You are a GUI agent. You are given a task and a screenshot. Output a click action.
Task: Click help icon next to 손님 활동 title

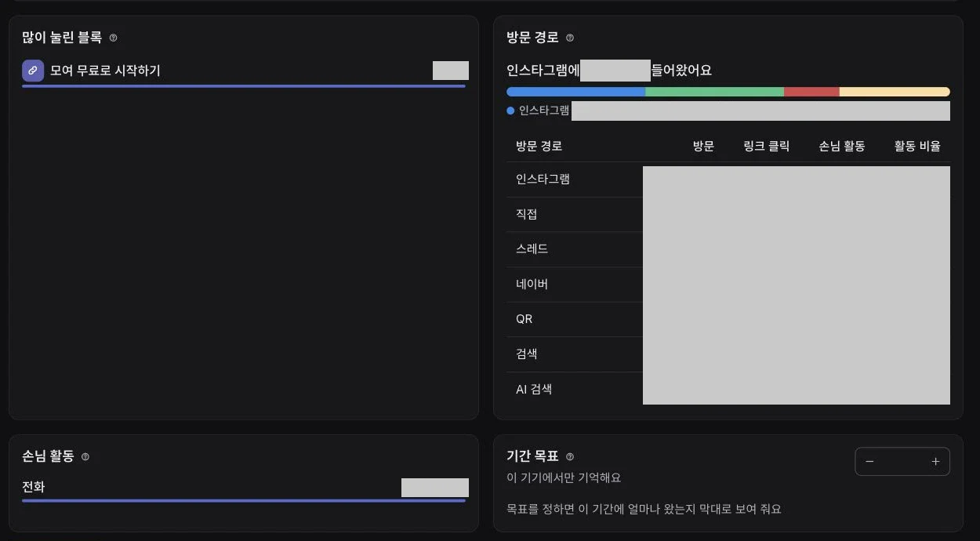pyautogui.click(x=85, y=456)
